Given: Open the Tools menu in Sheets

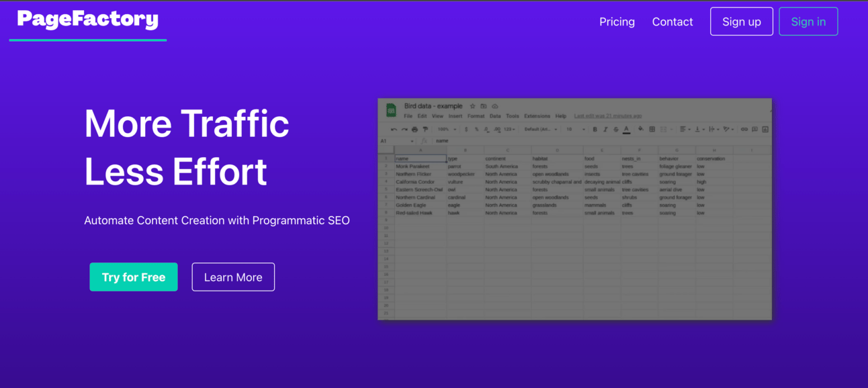Looking at the screenshot, I should pyautogui.click(x=513, y=116).
